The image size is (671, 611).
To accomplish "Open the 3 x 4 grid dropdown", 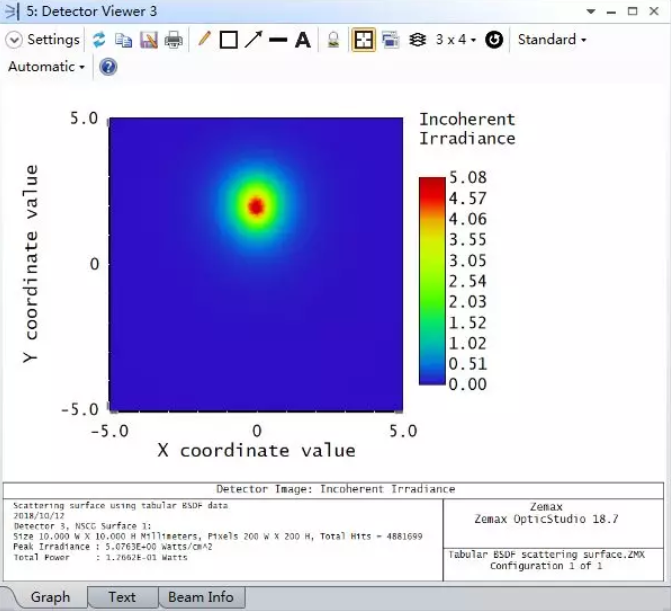I will click(x=455, y=40).
